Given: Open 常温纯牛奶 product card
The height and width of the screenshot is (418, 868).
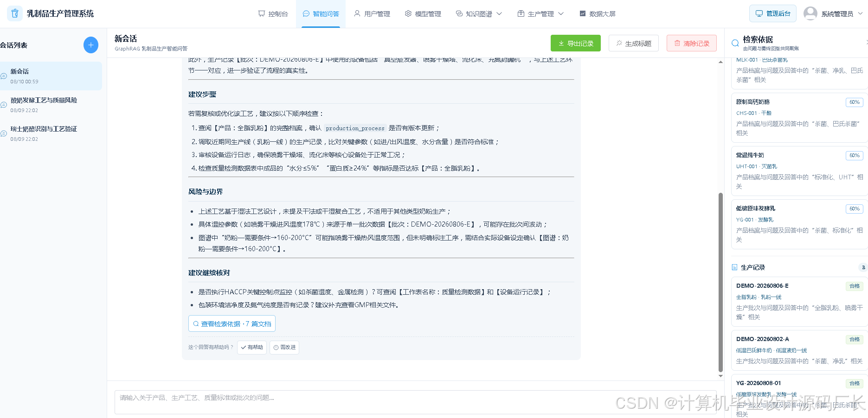Looking at the screenshot, I should [799, 171].
